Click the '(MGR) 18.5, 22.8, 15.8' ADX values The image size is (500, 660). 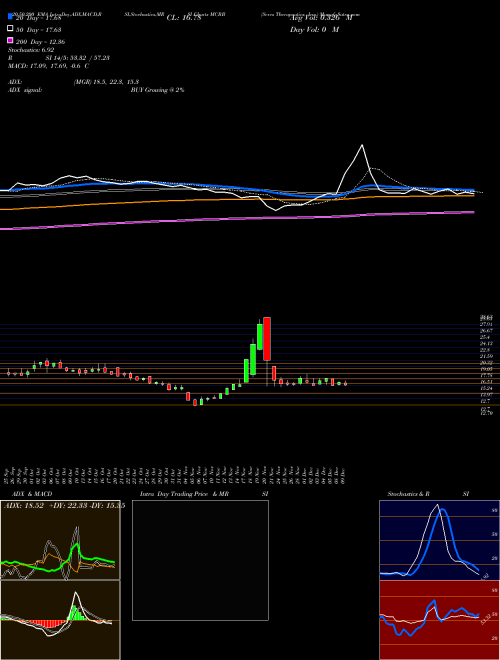106,82
